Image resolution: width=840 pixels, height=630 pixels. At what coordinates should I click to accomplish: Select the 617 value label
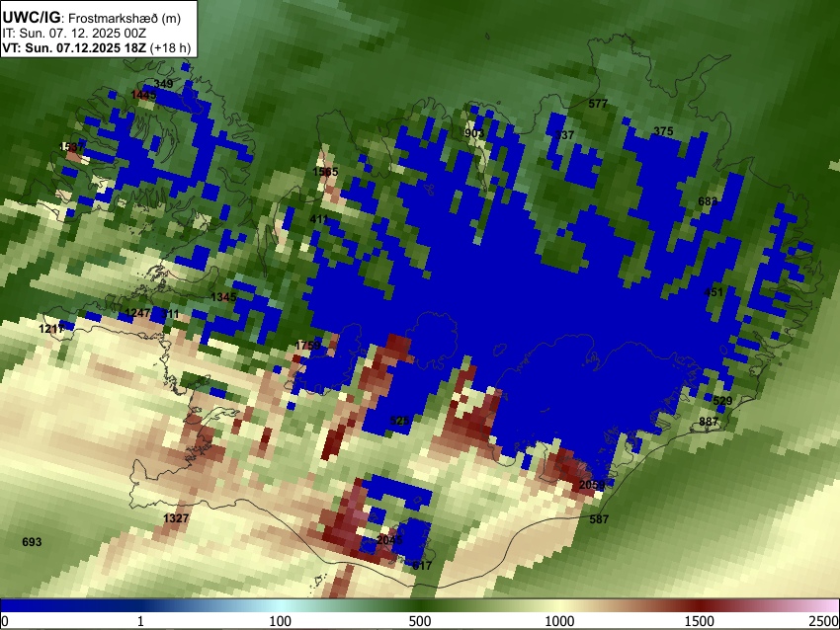click(422, 565)
